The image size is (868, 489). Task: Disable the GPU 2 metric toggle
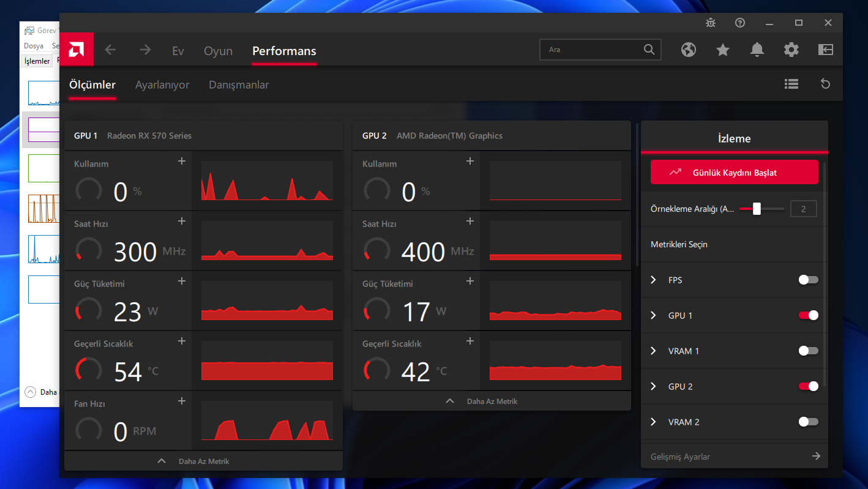point(808,386)
